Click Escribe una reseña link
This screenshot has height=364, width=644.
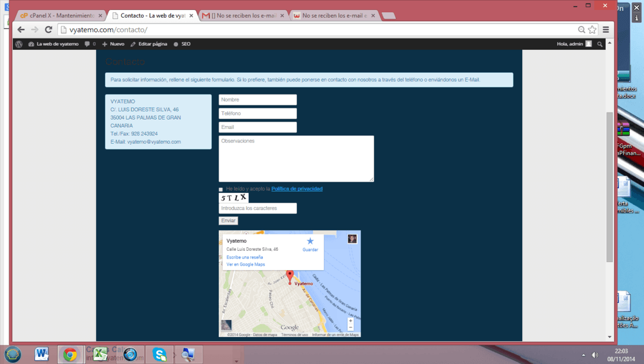[245, 257]
